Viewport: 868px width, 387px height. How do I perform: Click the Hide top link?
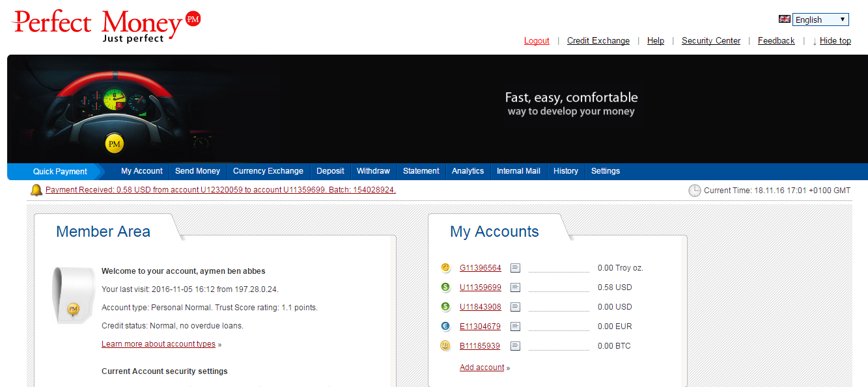[x=835, y=40]
